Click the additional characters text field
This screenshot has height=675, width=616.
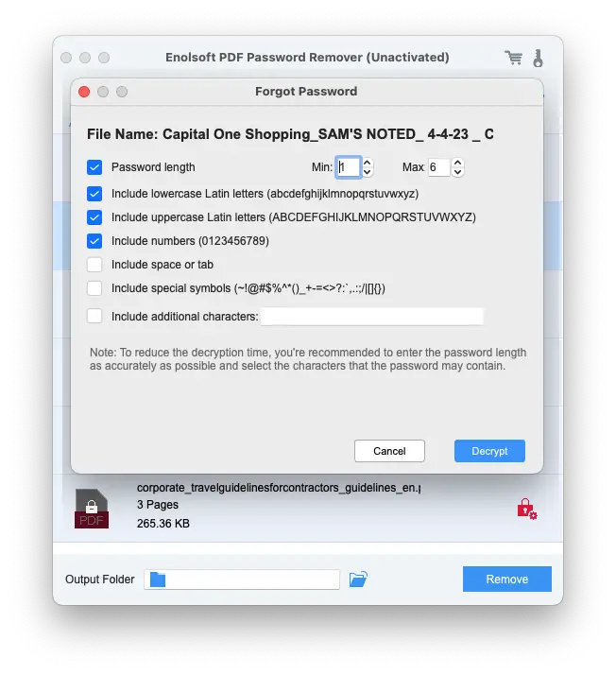[372, 317]
